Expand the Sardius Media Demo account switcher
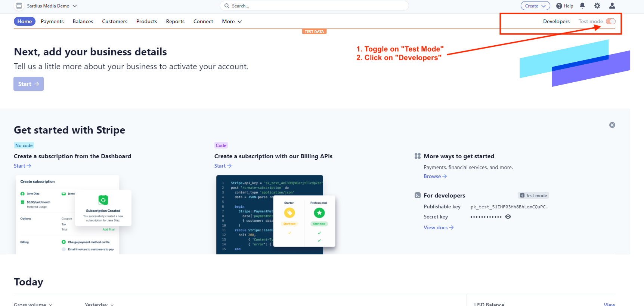 point(52,6)
